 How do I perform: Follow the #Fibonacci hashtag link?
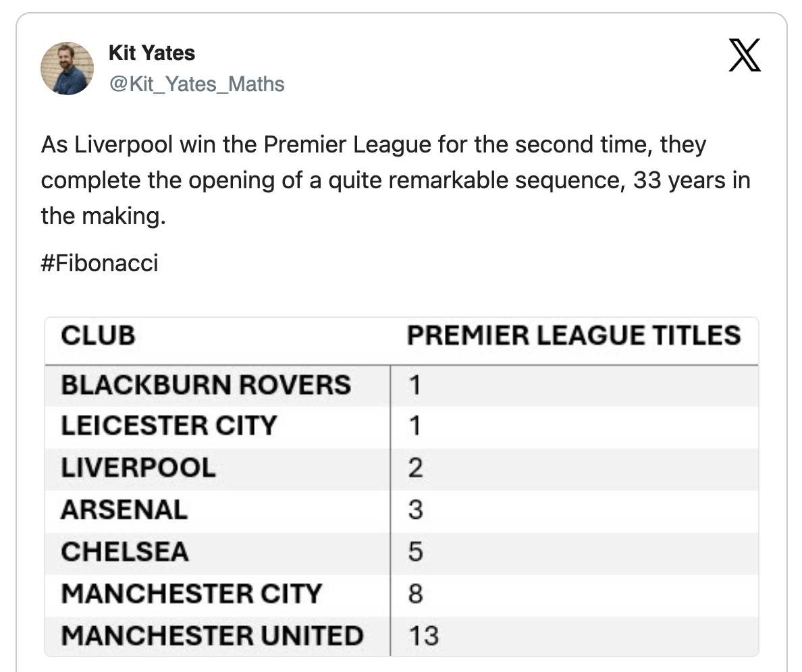pyautogui.click(x=99, y=262)
